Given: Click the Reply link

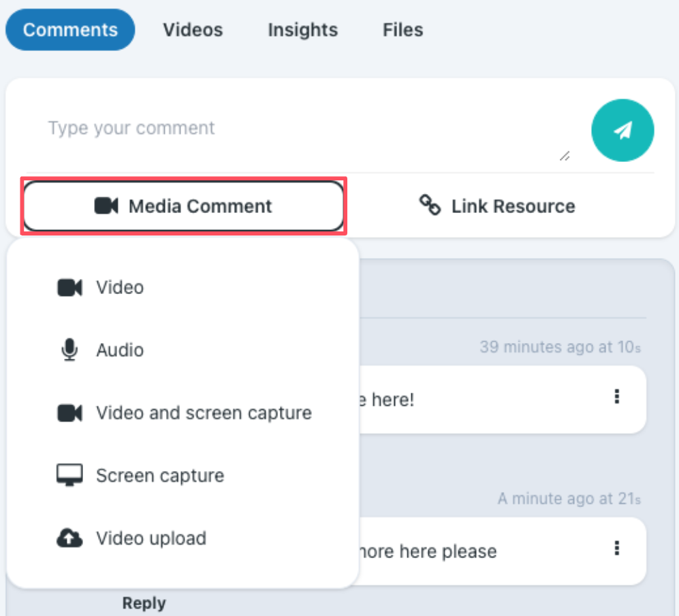Looking at the screenshot, I should coord(144,603).
